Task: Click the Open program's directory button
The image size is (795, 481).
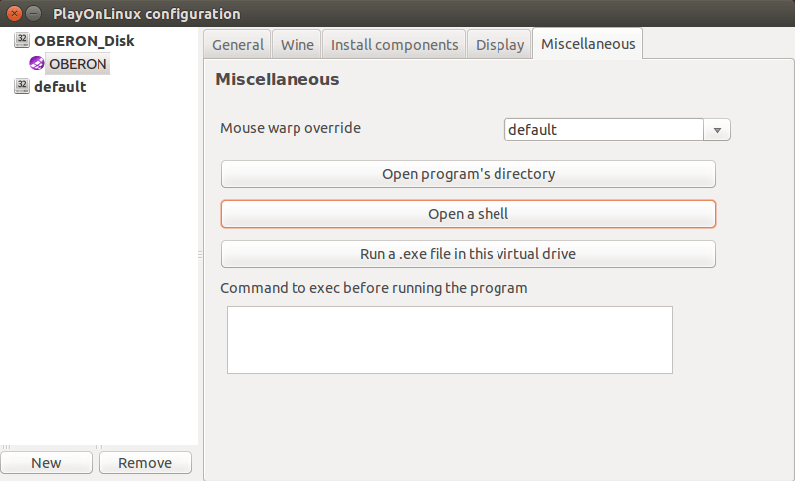Action: [468, 174]
